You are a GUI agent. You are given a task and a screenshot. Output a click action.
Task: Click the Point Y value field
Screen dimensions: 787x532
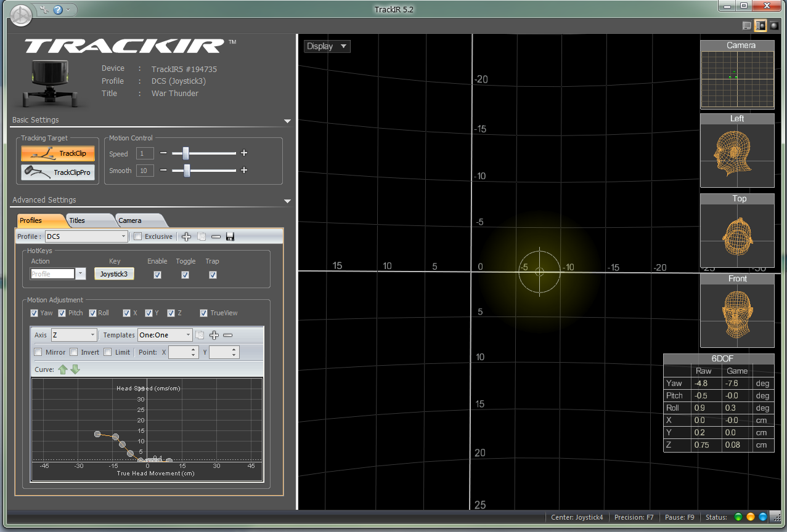(x=224, y=352)
